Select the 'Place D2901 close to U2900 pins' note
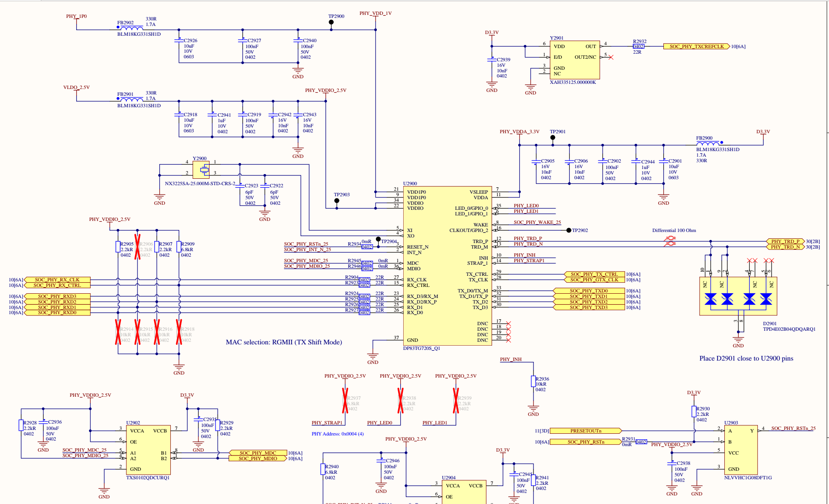829x504 pixels. click(x=746, y=358)
